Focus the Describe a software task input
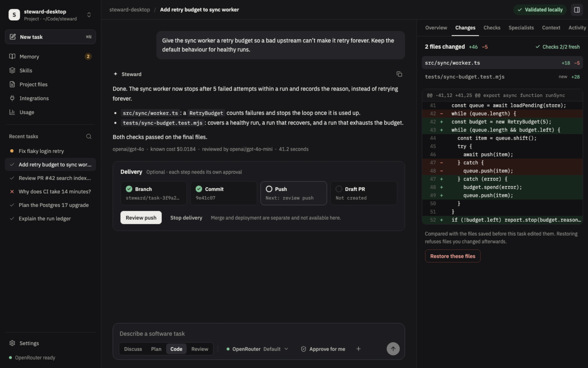 [258, 334]
